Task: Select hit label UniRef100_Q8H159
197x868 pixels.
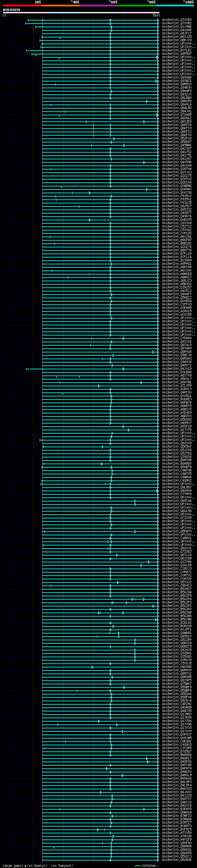Action: click(x=177, y=101)
